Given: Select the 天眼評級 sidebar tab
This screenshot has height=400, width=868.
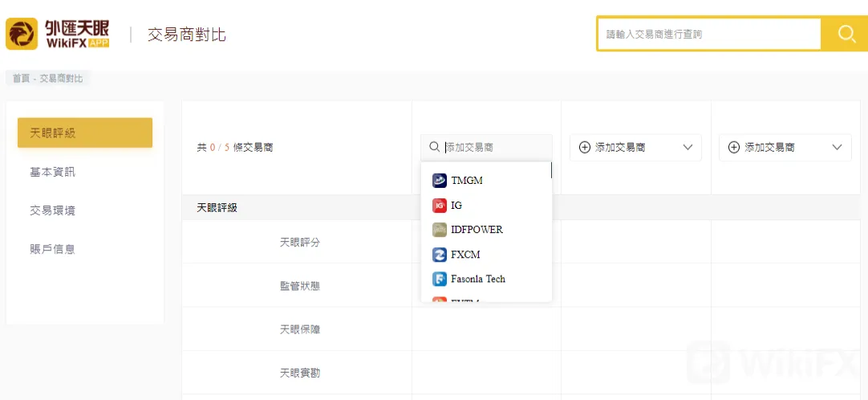Looking at the screenshot, I should click(85, 133).
